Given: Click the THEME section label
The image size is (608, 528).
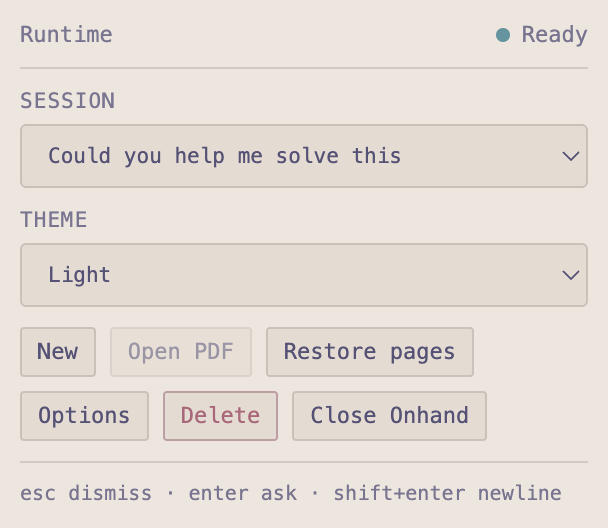Looking at the screenshot, I should click(54, 220).
